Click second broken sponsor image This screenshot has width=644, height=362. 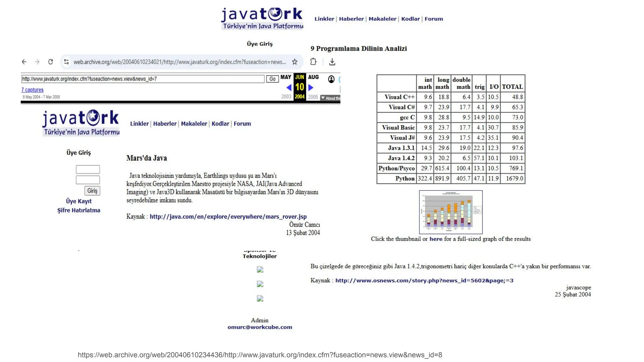pyautogui.click(x=260, y=284)
